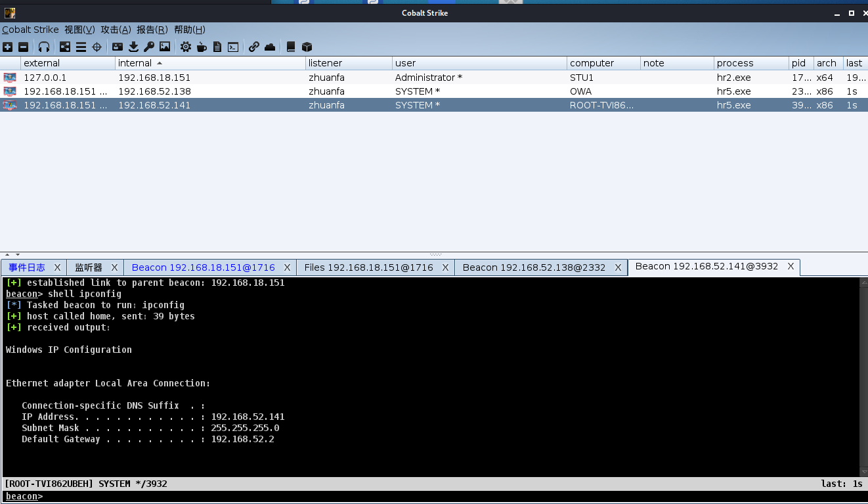Sort sessions by the internal column header
Image resolution: width=868 pixels, height=504 pixels.
point(210,63)
